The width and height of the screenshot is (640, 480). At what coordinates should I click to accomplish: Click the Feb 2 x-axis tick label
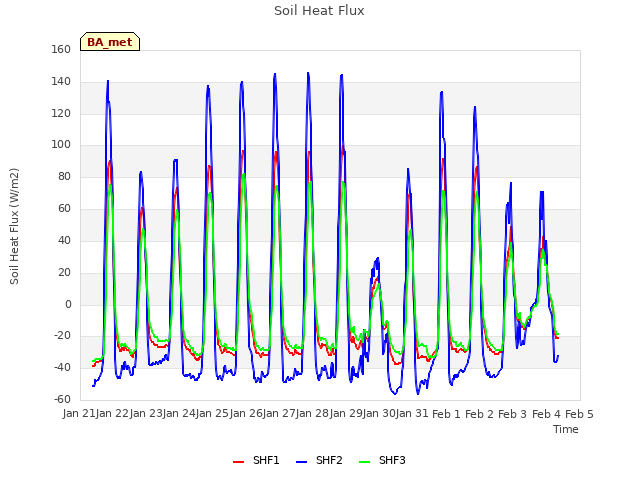480,414
